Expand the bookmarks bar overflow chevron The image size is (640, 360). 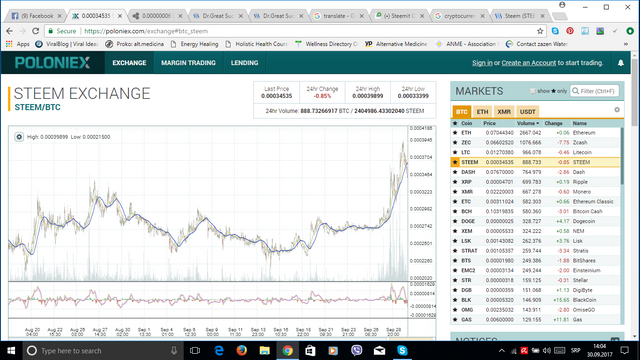point(626,44)
